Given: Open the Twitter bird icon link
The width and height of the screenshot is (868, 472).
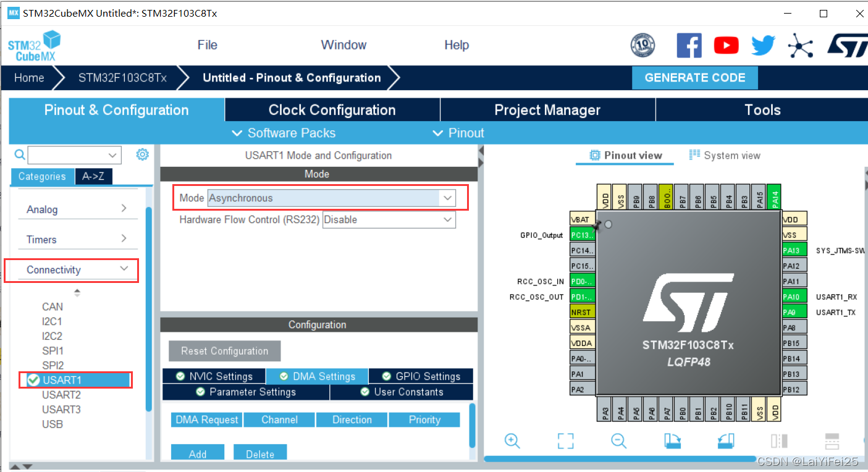Looking at the screenshot, I should coord(763,45).
